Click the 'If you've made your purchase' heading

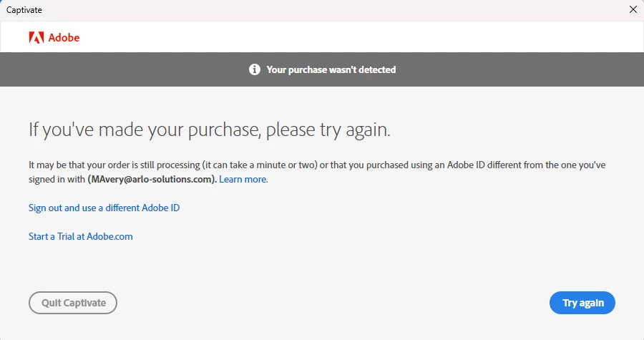(x=209, y=130)
